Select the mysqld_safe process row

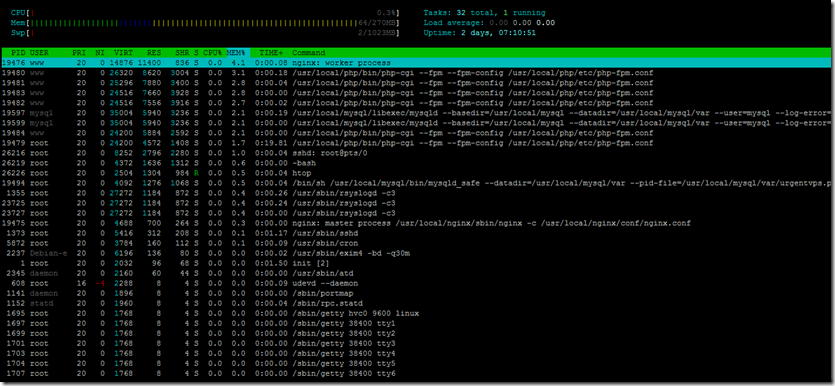click(416, 183)
